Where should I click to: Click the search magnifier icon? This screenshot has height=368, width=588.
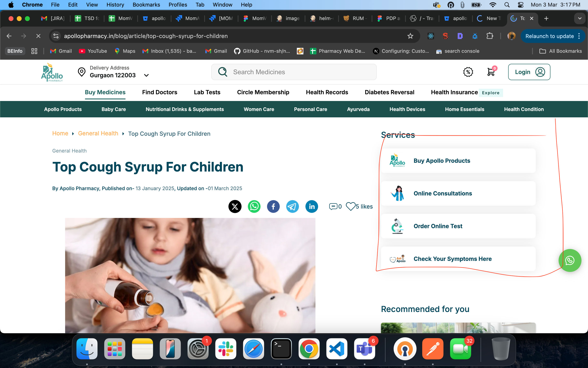pyautogui.click(x=223, y=72)
